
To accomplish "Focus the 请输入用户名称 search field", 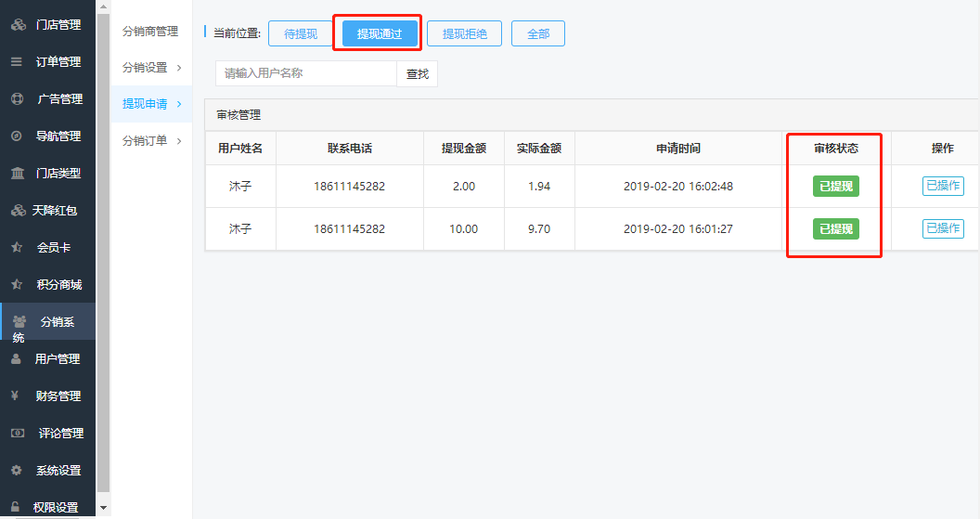I will (x=306, y=73).
